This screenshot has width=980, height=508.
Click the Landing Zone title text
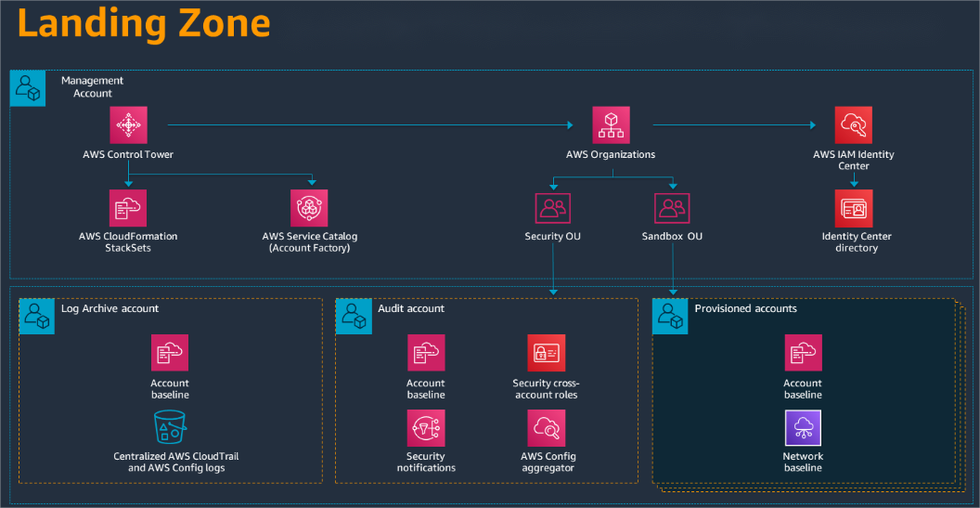tap(144, 24)
